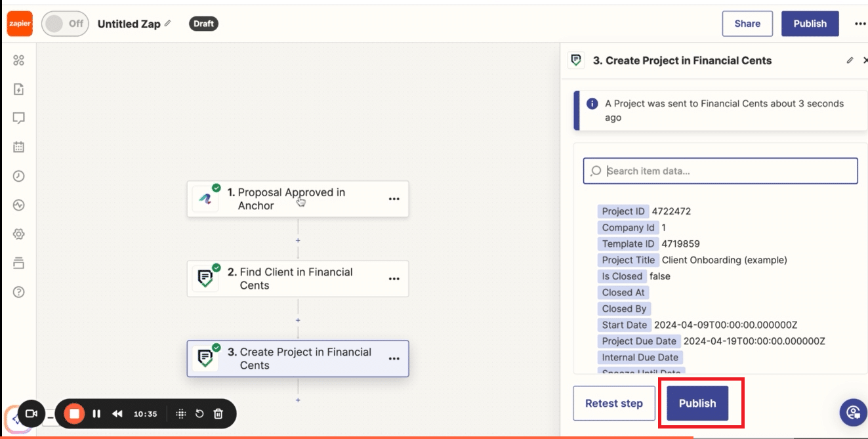Click the Draft status badge
The image size is (868, 439).
pos(203,24)
